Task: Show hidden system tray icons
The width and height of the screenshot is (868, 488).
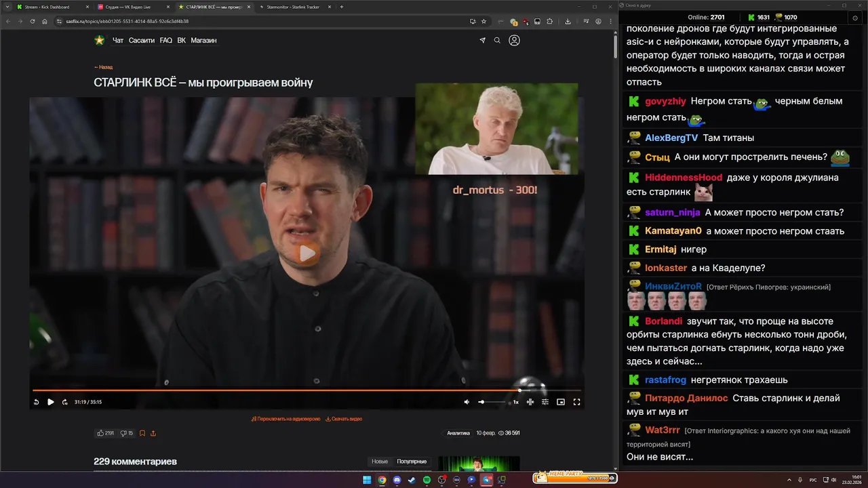Action: (x=789, y=480)
